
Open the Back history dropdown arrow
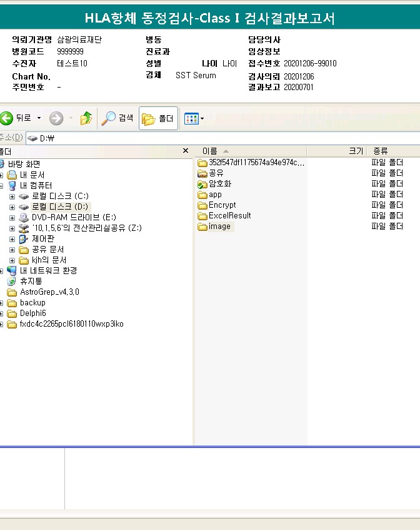[x=39, y=118]
